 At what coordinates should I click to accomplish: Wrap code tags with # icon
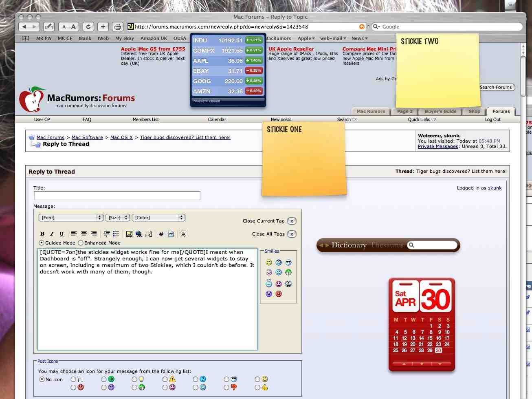(161, 234)
